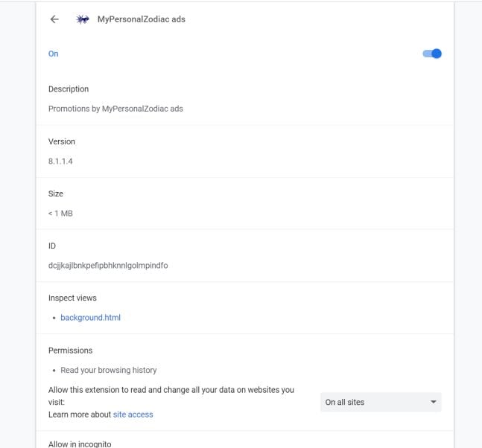
Task: Click the 'Description' section heading
Action: [x=69, y=89]
